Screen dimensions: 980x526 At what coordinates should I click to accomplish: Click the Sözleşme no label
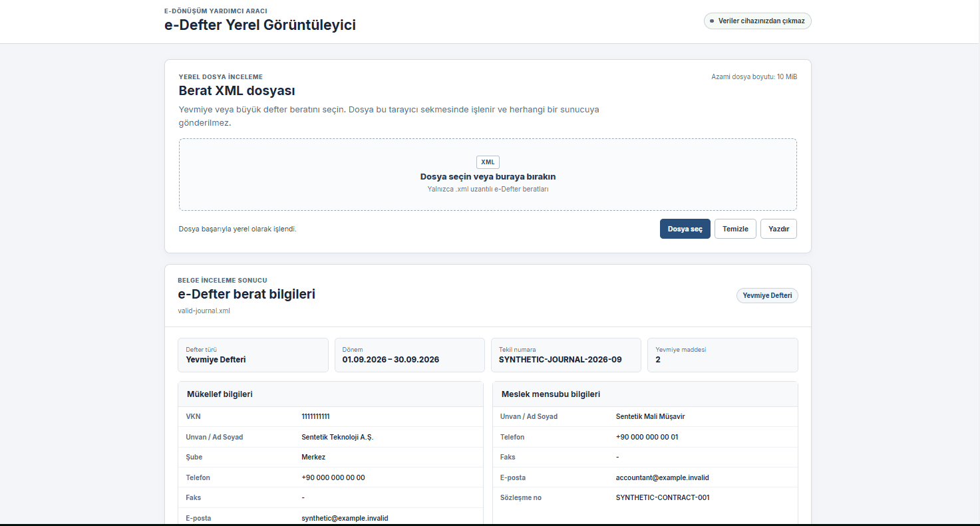(x=520, y=497)
